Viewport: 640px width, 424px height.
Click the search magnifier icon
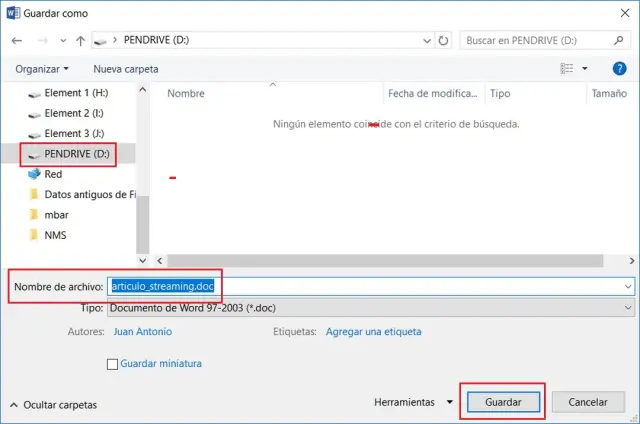[x=619, y=41]
